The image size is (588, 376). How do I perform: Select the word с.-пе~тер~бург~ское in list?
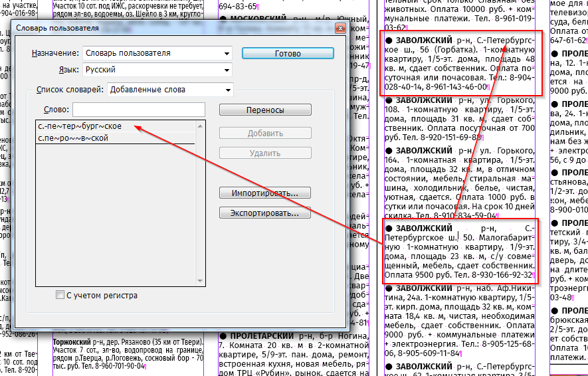click(x=116, y=126)
